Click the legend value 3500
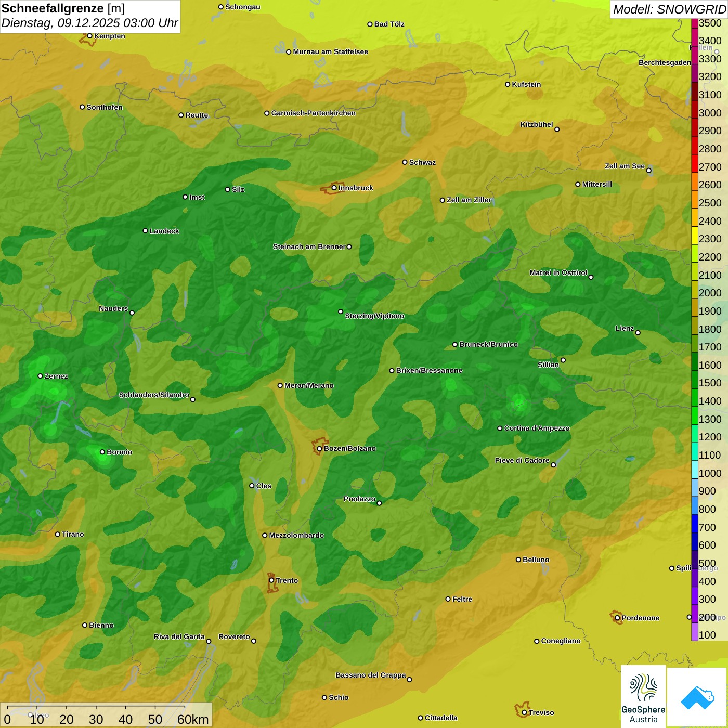This screenshot has height=728, width=728. pyautogui.click(x=710, y=23)
